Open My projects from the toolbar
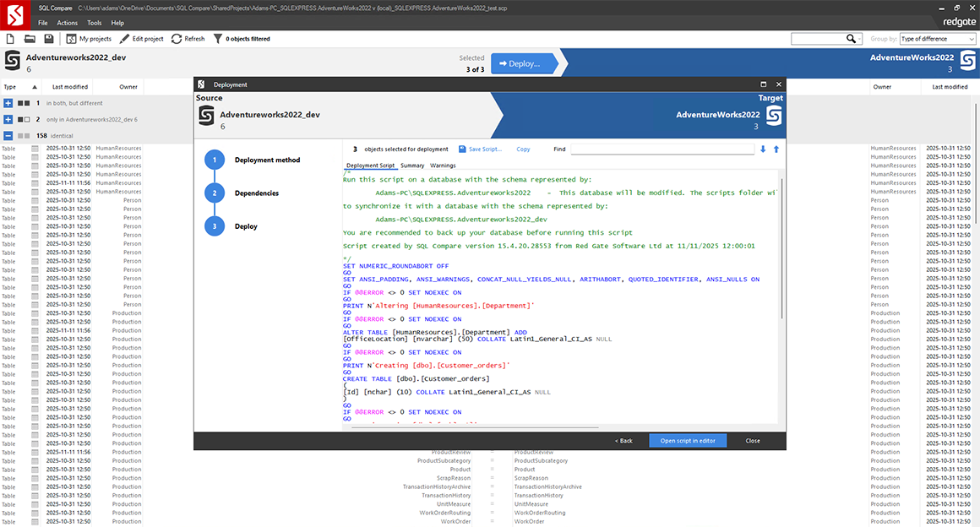980x527 pixels. click(89, 39)
